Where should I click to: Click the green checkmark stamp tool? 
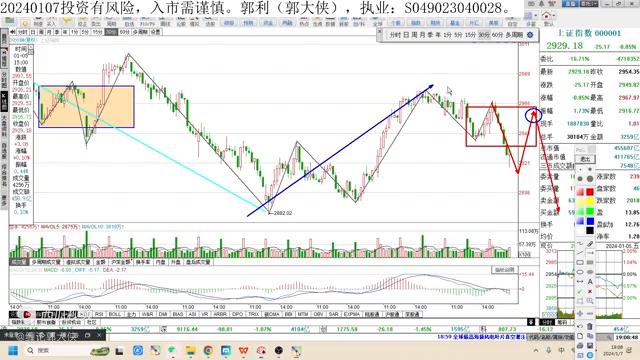click(580, 291)
